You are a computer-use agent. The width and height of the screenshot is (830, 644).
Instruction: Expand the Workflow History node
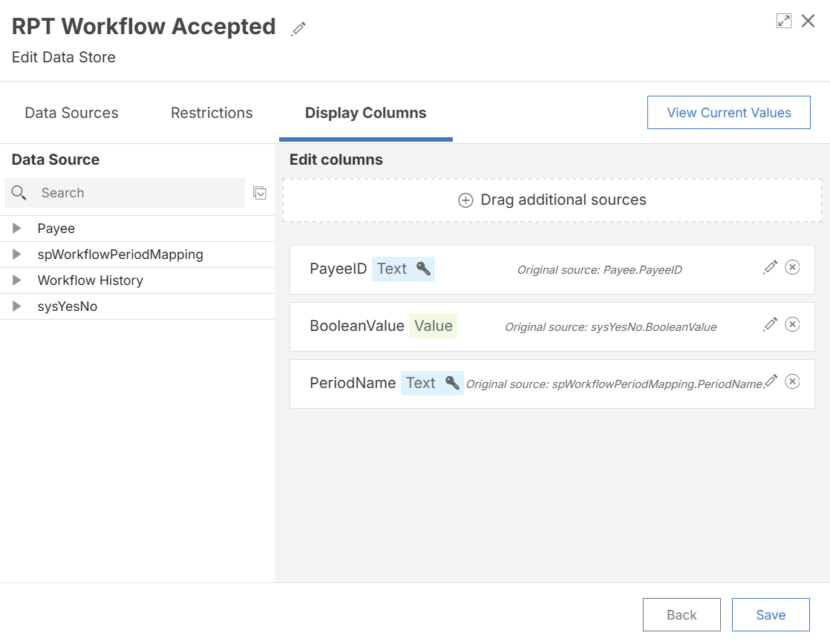coord(17,280)
